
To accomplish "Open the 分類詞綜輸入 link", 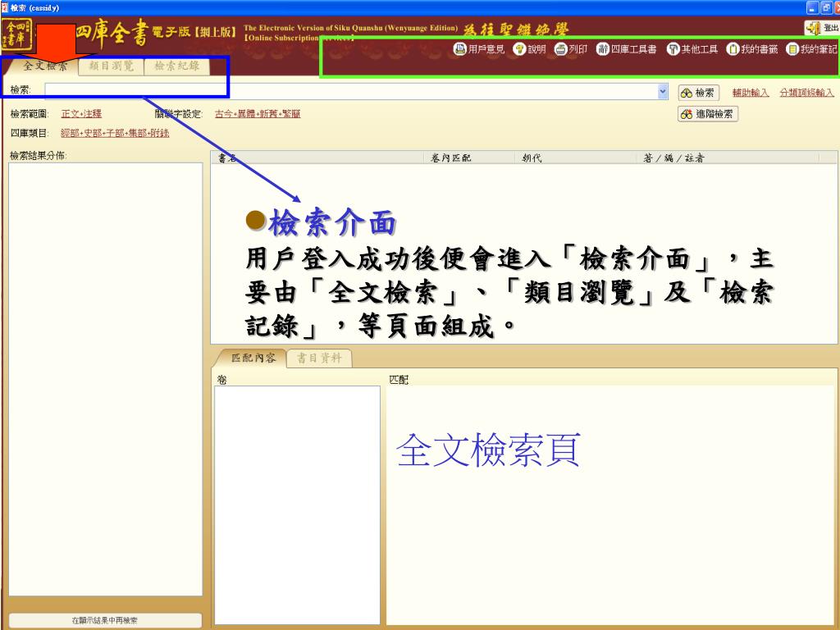I will point(807,93).
